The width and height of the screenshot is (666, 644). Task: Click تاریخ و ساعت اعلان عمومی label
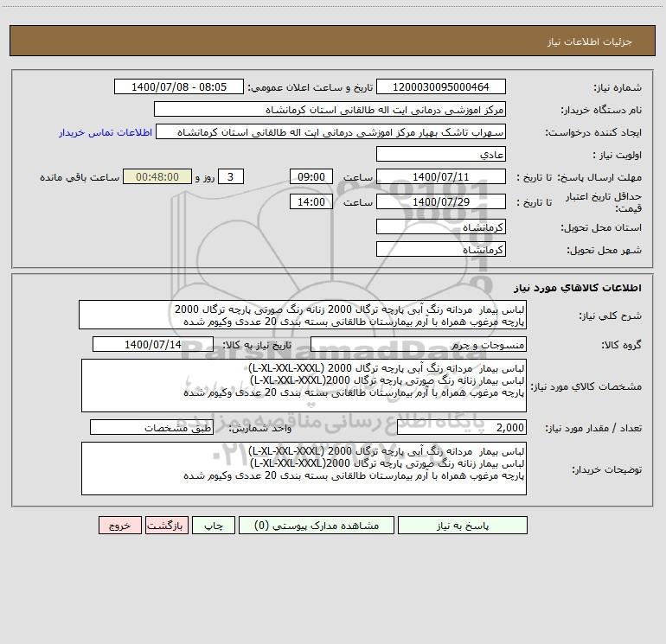[310, 87]
